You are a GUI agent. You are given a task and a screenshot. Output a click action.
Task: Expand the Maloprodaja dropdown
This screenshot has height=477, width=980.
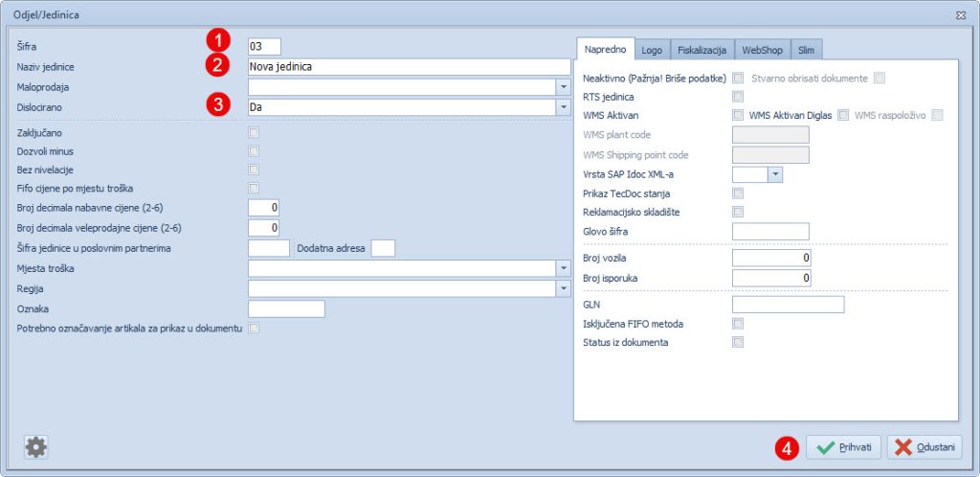tap(563, 87)
